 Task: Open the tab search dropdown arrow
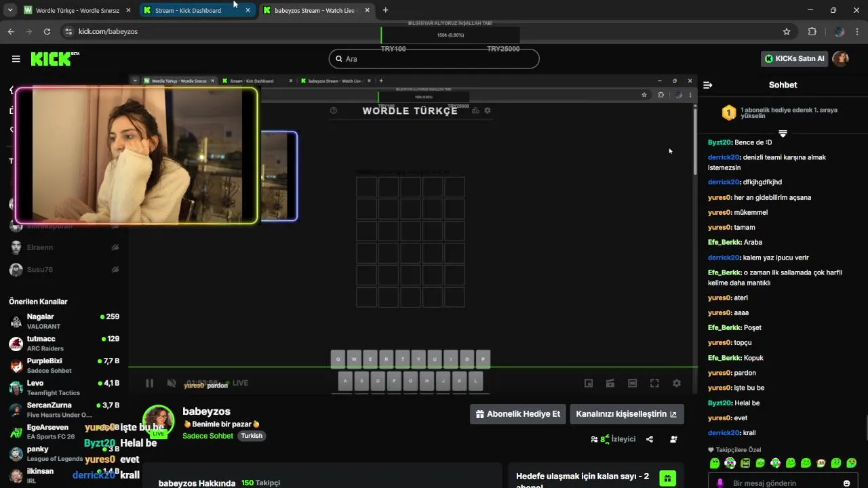click(9, 10)
